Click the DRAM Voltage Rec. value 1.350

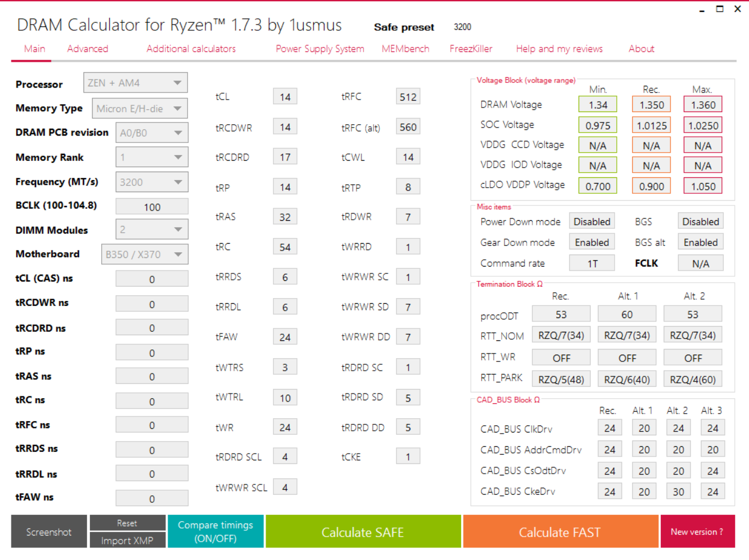(x=652, y=105)
